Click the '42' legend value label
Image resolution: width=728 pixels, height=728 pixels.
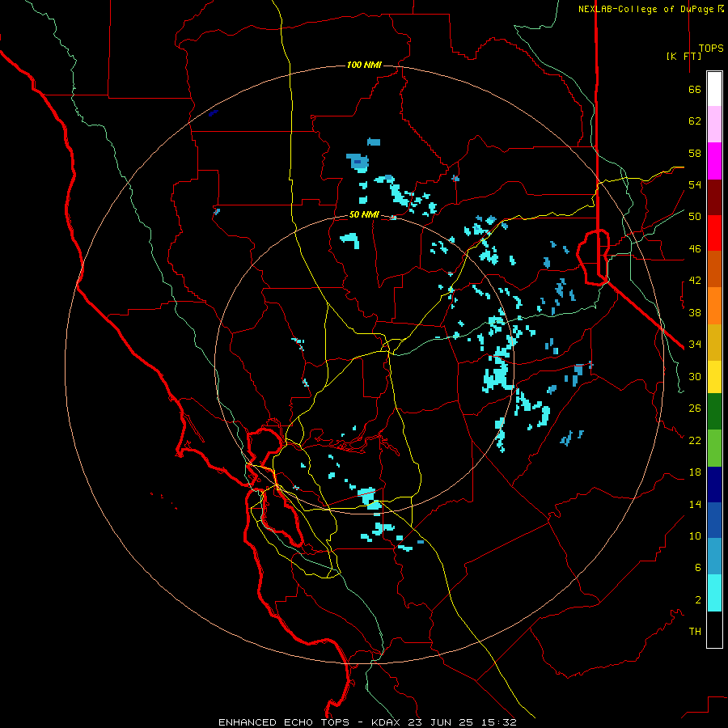click(695, 281)
